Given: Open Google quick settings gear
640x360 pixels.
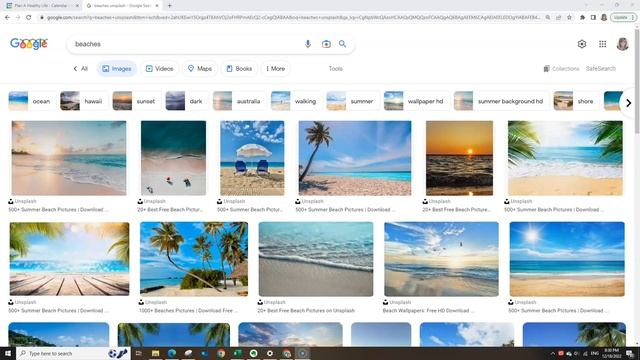Looking at the screenshot, I should pos(582,44).
